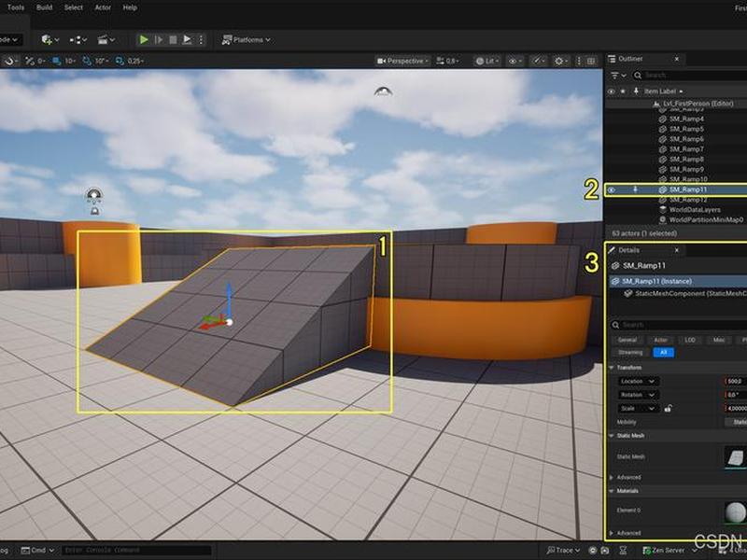
Task: Select SM_Ramp6 in the Outliner
Action: 686,139
